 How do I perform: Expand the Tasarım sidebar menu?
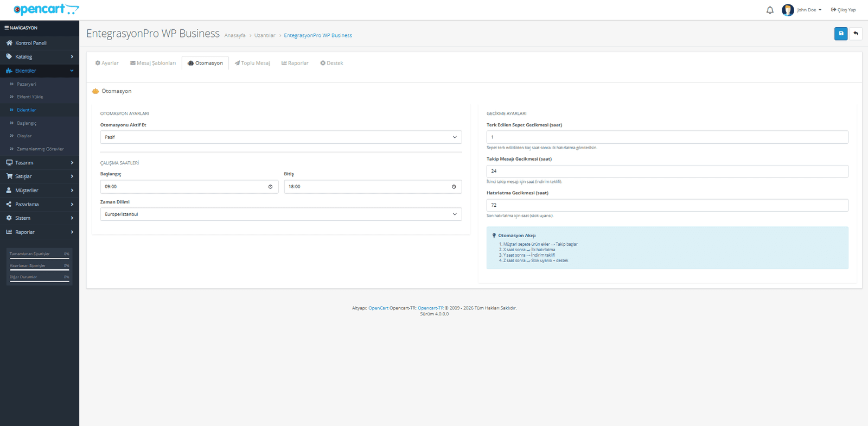(x=40, y=163)
